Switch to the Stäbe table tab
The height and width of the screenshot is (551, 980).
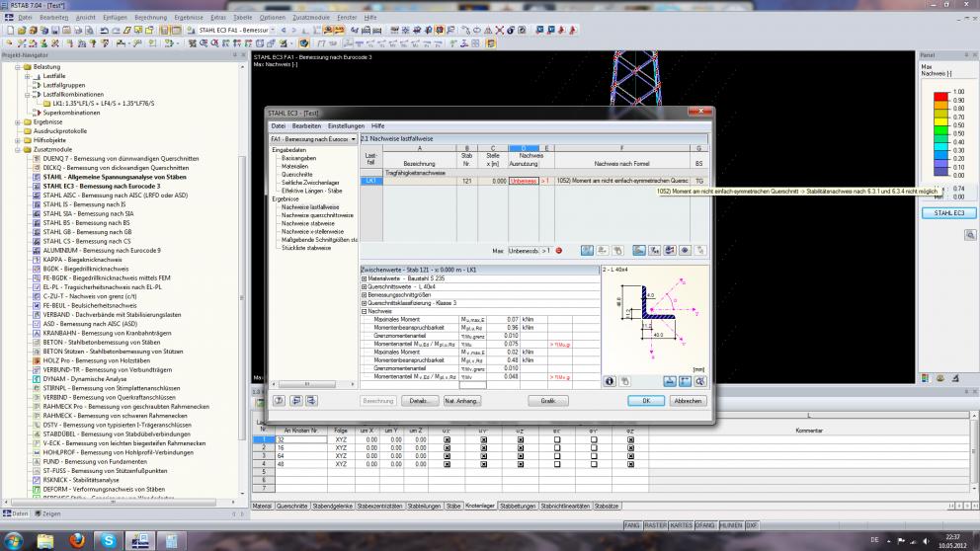pyautogui.click(x=453, y=506)
